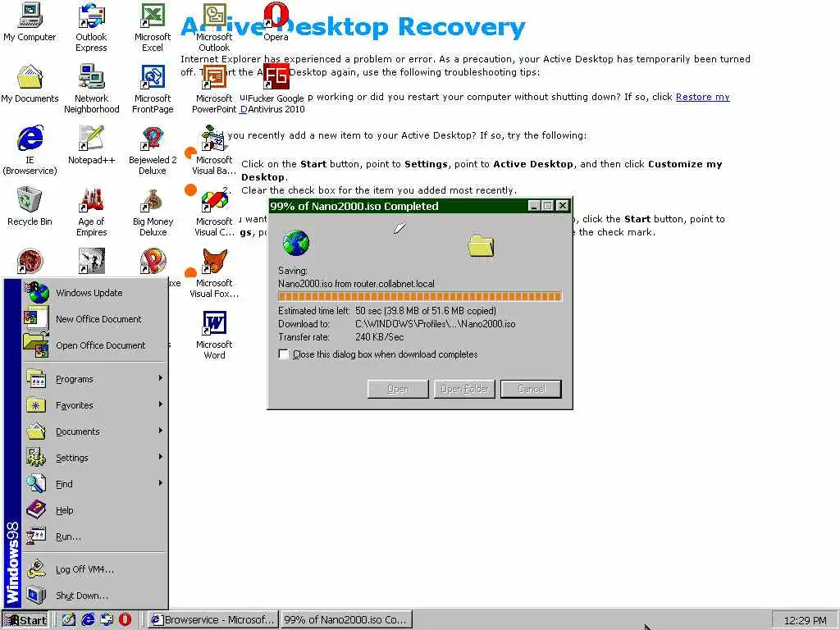The image size is (840, 630).
Task: Click the Microsoft Visual FoxPro shortcut
Action: tap(214, 273)
